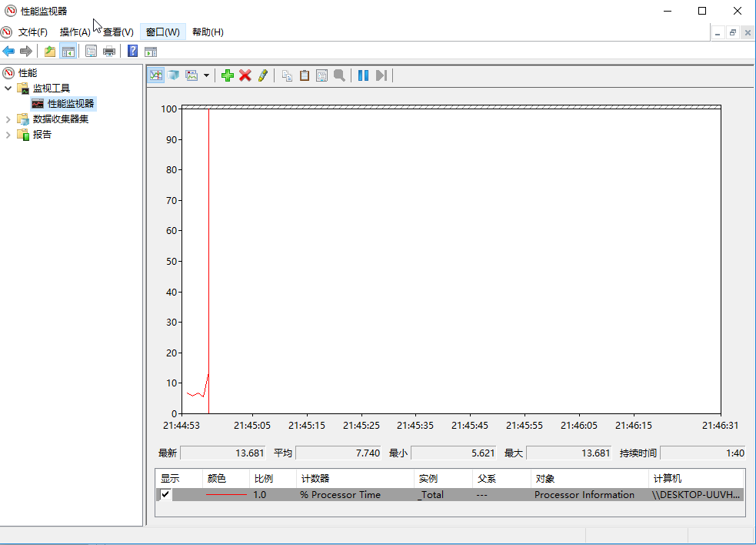This screenshot has width=756, height=545.
Task: Click the 平均 value field 7.740
Action: (x=338, y=453)
